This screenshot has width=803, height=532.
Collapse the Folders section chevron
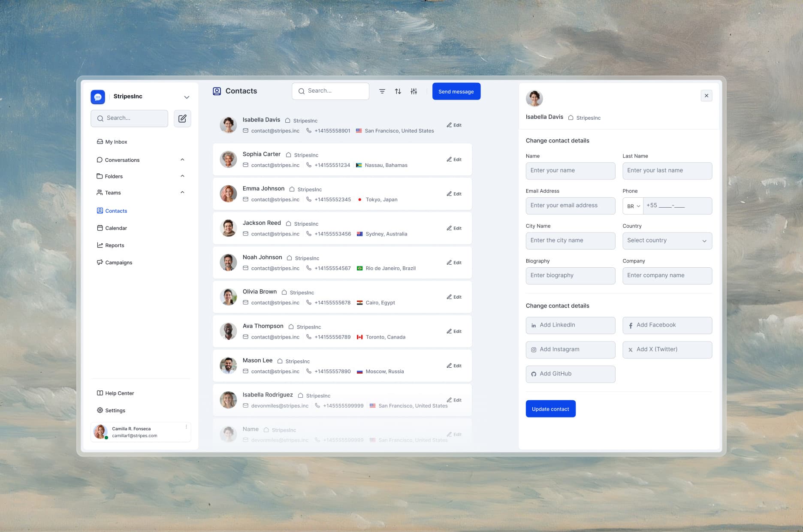(182, 176)
